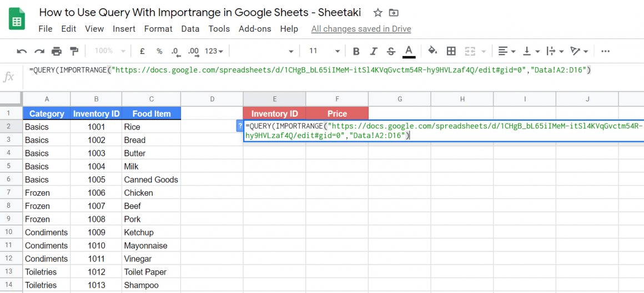Image resolution: width=644 pixels, height=293 pixels.
Task: Open the zoom 100% dropdown
Action: [x=110, y=51]
